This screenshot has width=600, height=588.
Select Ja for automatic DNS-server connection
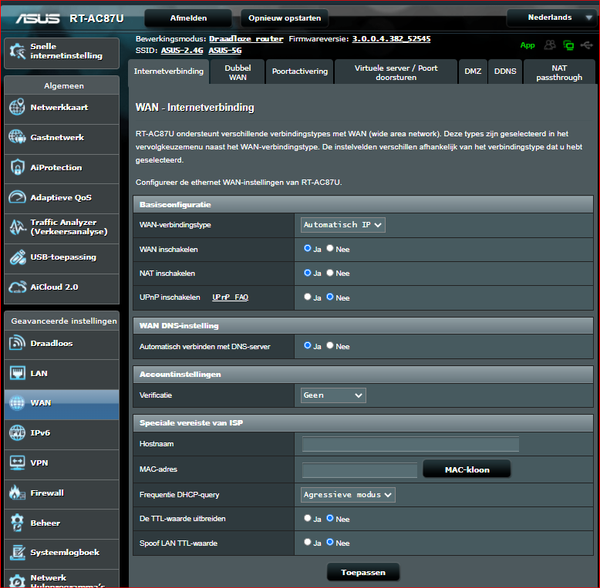click(307, 345)
